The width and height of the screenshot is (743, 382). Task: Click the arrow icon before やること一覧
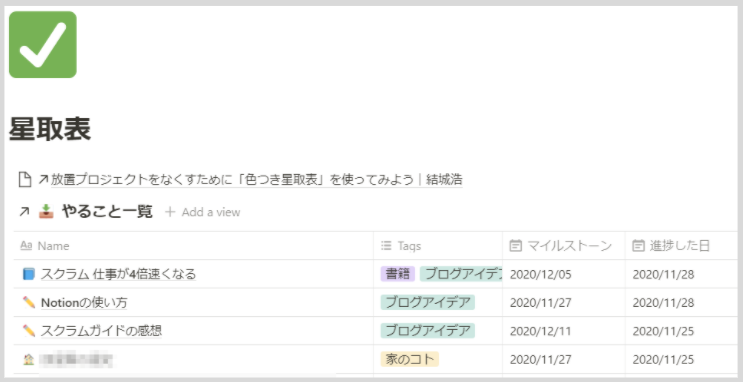[x=24, y=212]
